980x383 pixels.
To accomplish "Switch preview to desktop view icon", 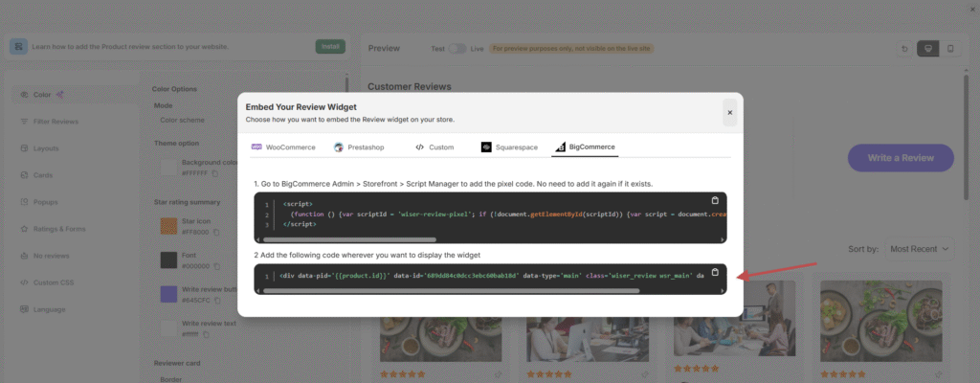I will [x=926, y=48].
